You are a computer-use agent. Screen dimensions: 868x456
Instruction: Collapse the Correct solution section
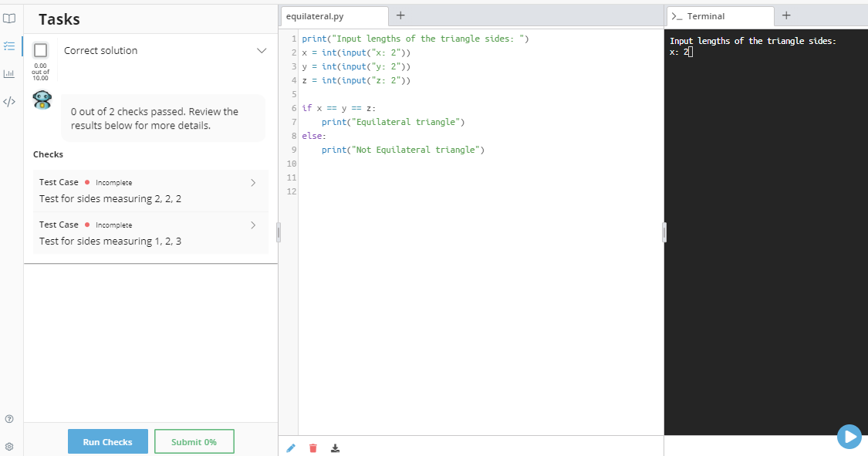(x=262, y=50)
